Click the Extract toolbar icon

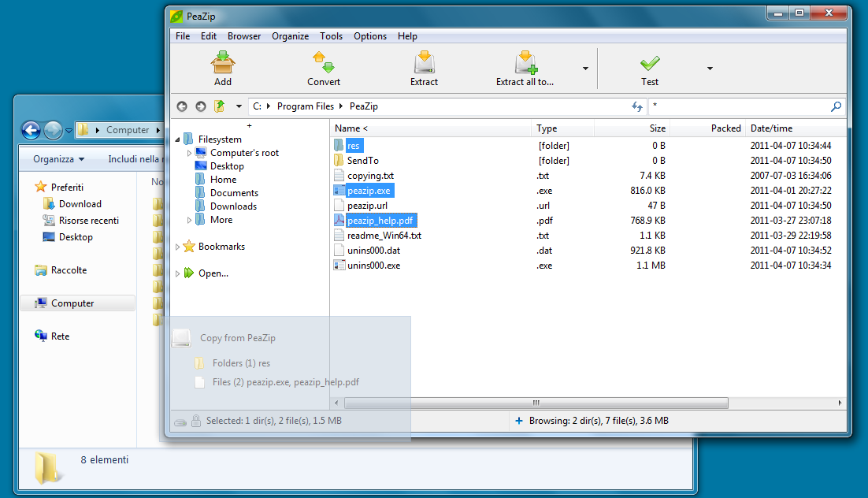click(x=424, y=62)
